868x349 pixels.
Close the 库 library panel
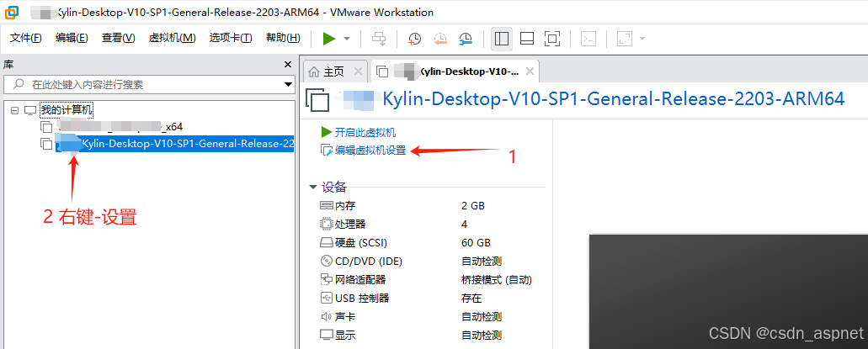pos(288,65)
